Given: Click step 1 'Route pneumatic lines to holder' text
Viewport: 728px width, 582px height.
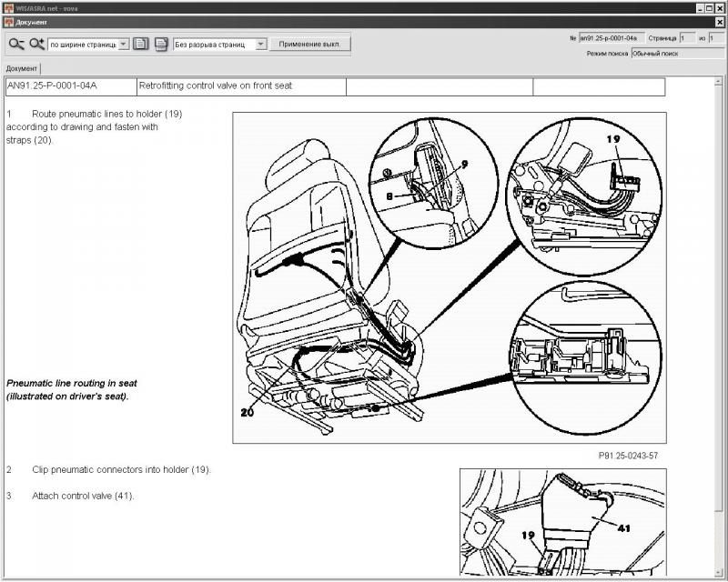Looking at the screenshot, I should tap(95, 126).
